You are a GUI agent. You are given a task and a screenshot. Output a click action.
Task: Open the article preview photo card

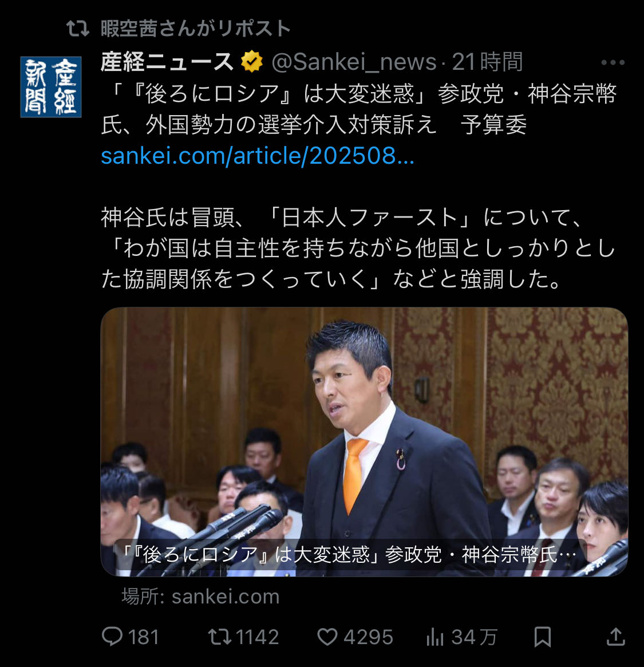pyautogui.click(x=364, y=441)
